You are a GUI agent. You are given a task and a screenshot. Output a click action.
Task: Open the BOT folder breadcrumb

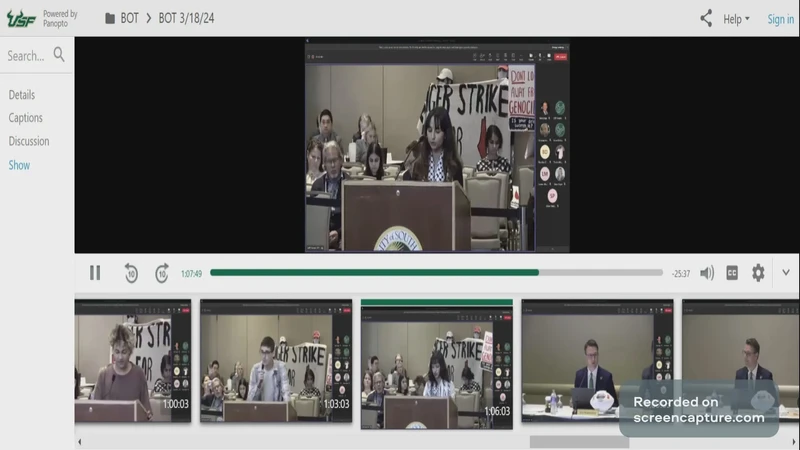[x=130, y=18]
